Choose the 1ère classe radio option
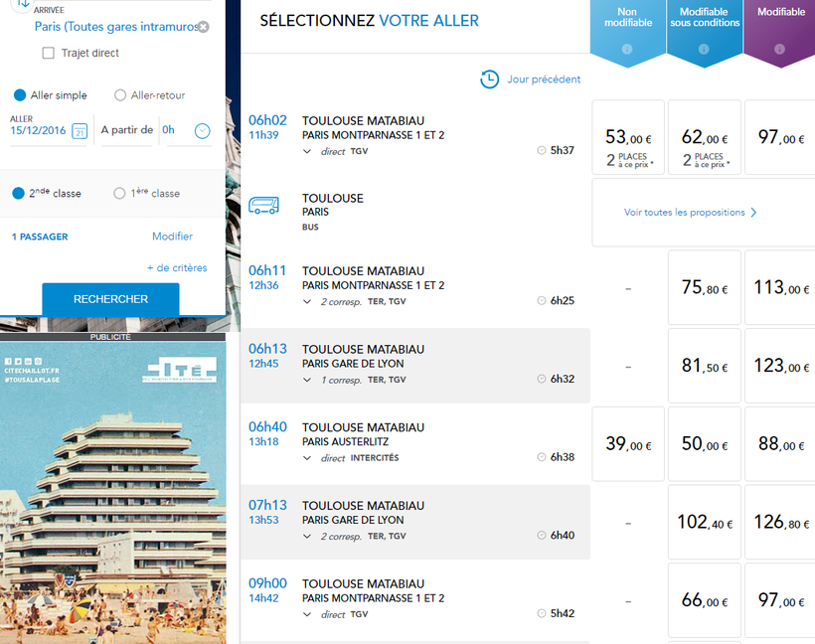Screen dimensions: 815x644 coord(120,194)
